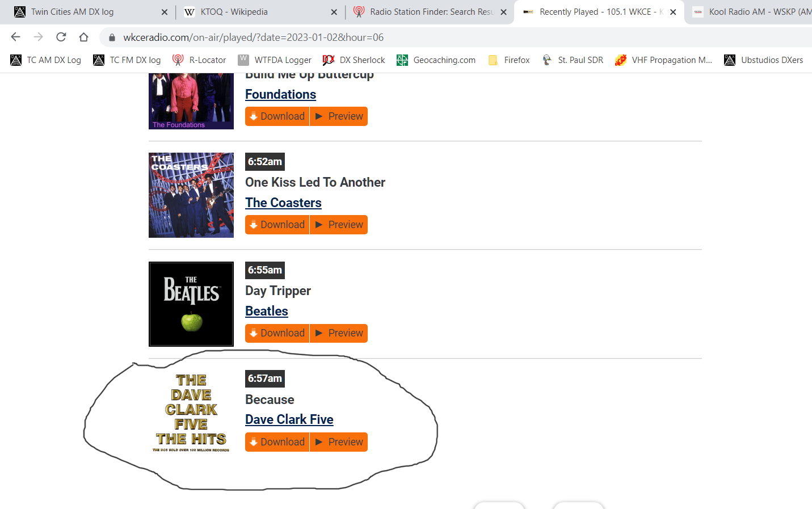812x509 pixels.
Task: Preview the song Day Tripper
Action: click(x=339, y=333)
